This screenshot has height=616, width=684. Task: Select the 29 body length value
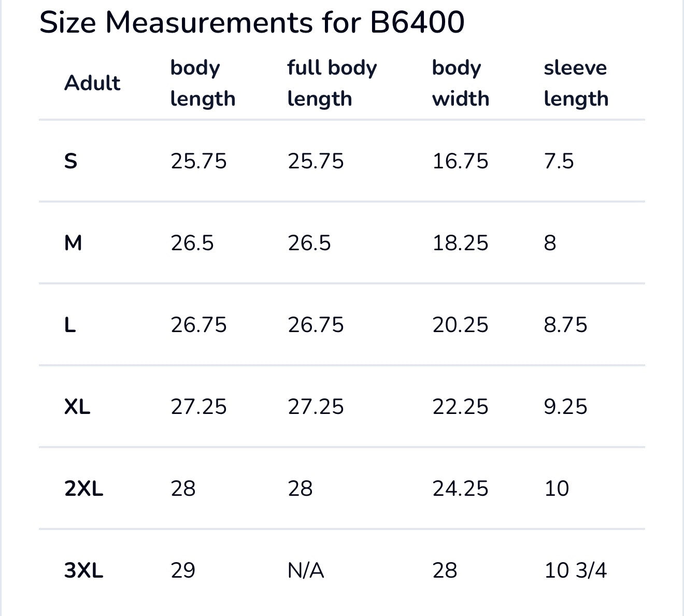pyautogui.click(x=183, y=570)
